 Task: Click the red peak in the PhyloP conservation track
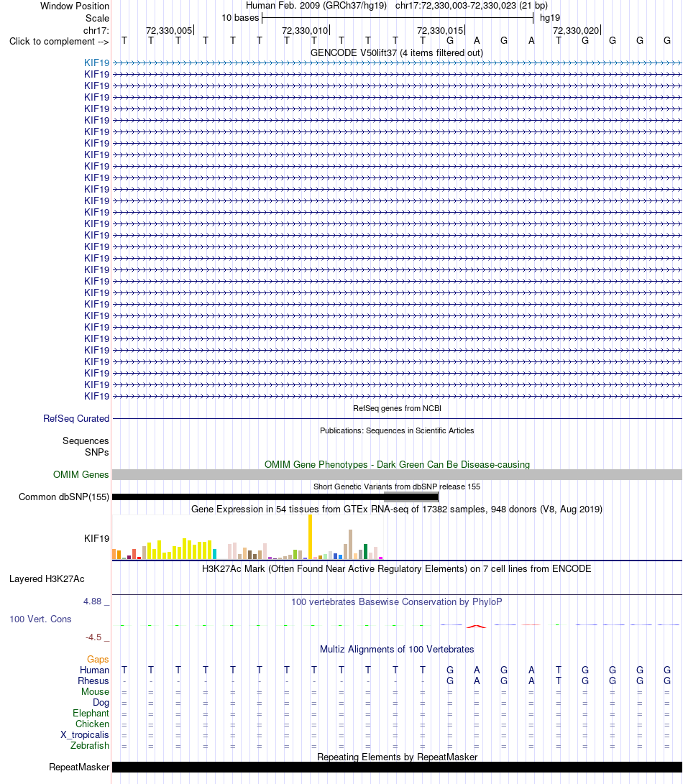477,626
